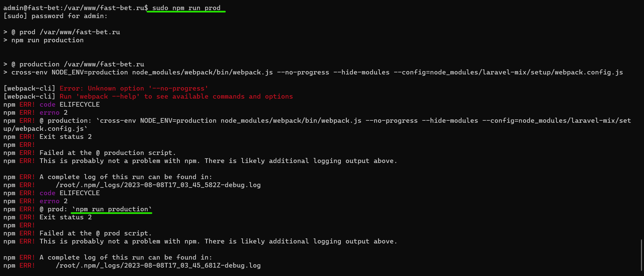Viewport: 644px width, 276px height.
Task: Click "node_modules/webpack/bin/webpack.js" in the "> cross-env" line
Action: pyautogui.click(x=202, y=72)
